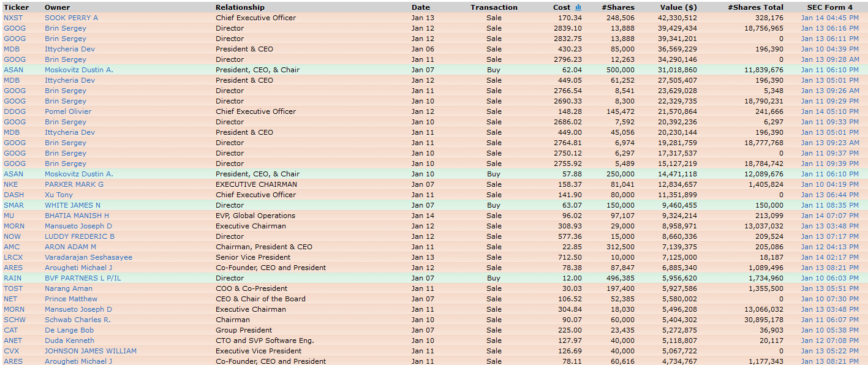Select the relationship text 'CTO and SVP Software Eng.'
Viewport: 868px width, 365px height.
[265, 341]
